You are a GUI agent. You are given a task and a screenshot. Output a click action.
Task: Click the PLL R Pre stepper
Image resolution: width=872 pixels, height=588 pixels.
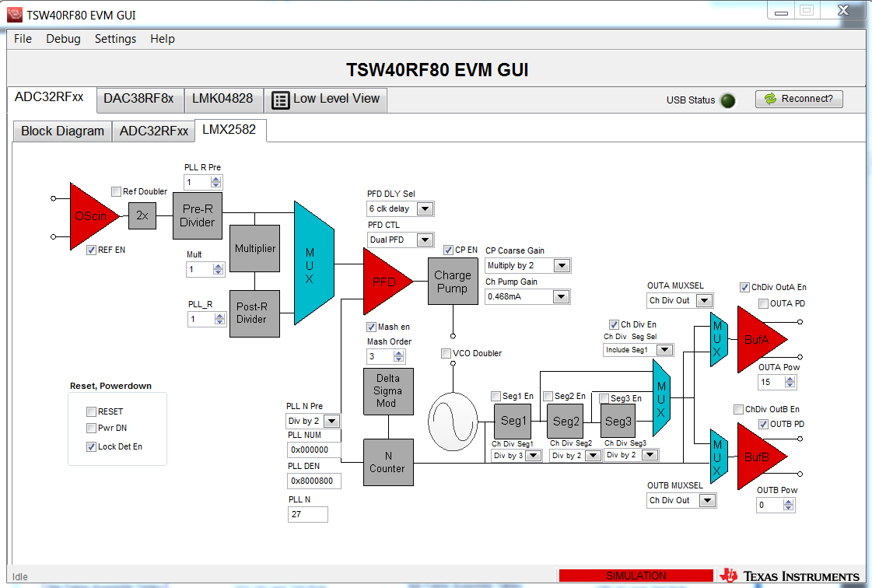point(215,182)
